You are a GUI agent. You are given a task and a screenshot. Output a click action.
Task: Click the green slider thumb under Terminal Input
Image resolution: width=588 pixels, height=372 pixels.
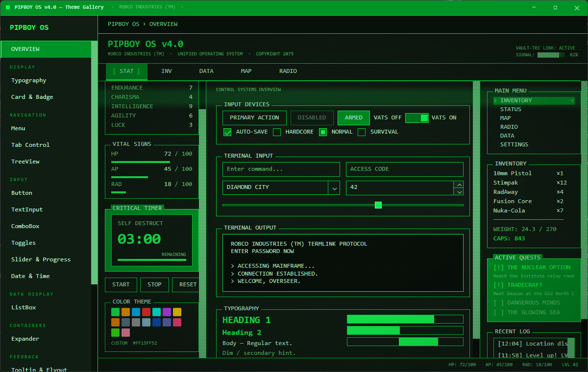pyautogui.click(x=378, y=205)
